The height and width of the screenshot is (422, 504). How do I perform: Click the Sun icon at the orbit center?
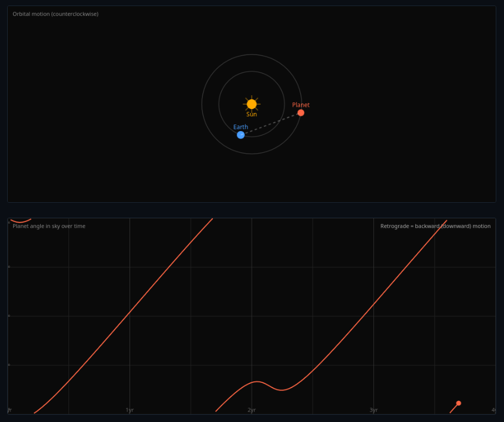click(x=252, y=103)
